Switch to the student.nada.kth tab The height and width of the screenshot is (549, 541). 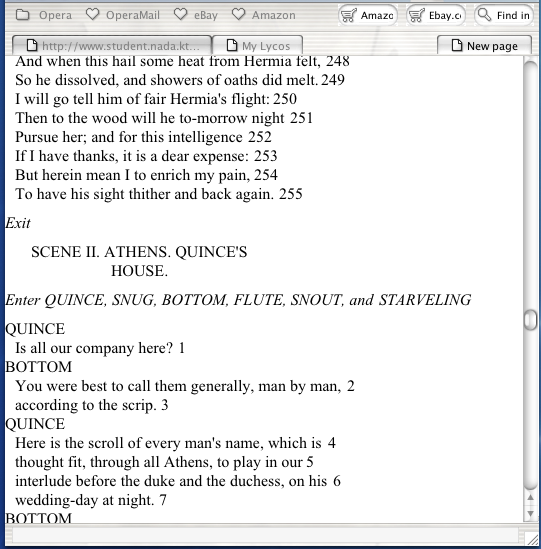click(x=112, y=46)
